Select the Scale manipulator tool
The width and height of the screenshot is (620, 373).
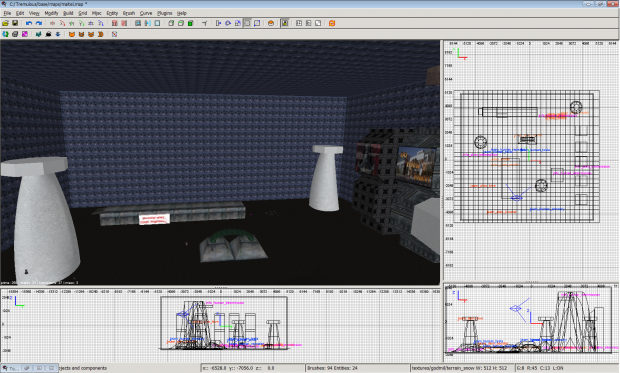click(x=238, y=23)
